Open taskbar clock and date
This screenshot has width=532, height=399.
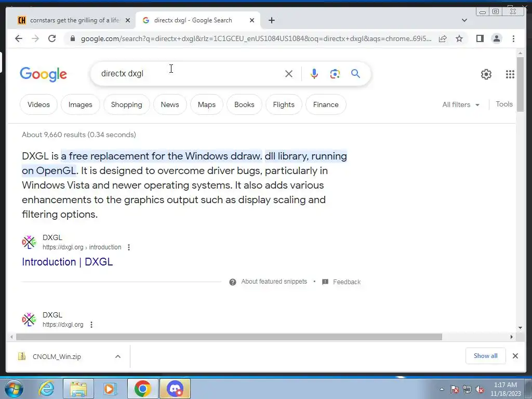(x=505, y=389)
